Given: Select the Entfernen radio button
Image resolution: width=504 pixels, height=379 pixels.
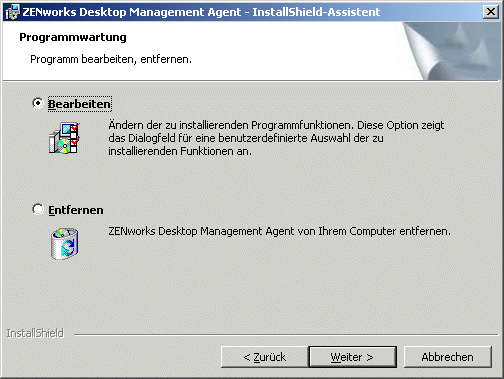Looking at the screenshot, I should pyautogui.click(x=38, y=209).
